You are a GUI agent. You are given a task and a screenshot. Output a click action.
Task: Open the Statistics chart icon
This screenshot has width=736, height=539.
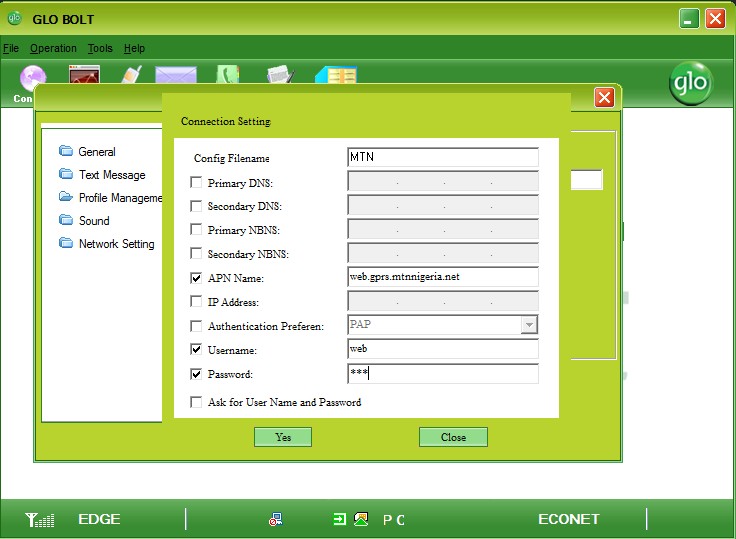point(84,74)
